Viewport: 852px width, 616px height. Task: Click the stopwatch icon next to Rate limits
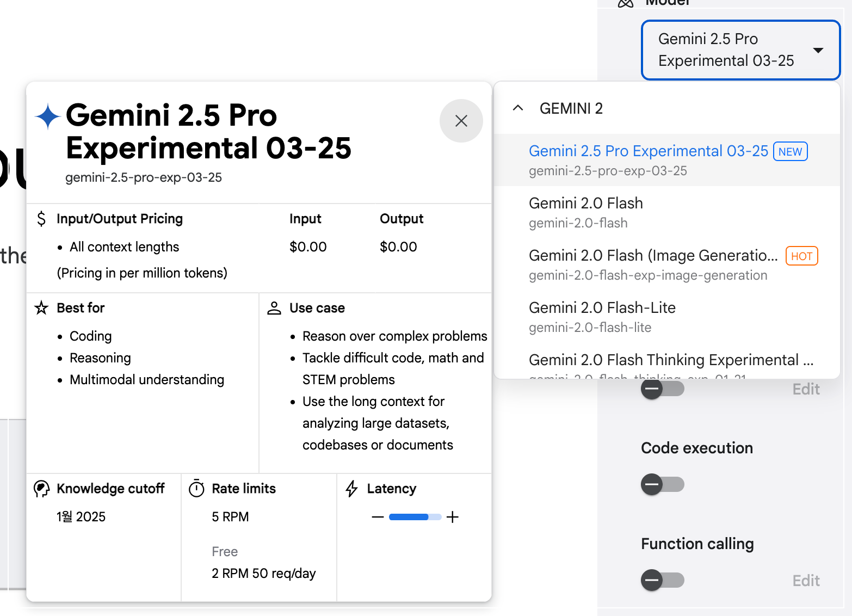click(196, 489)
